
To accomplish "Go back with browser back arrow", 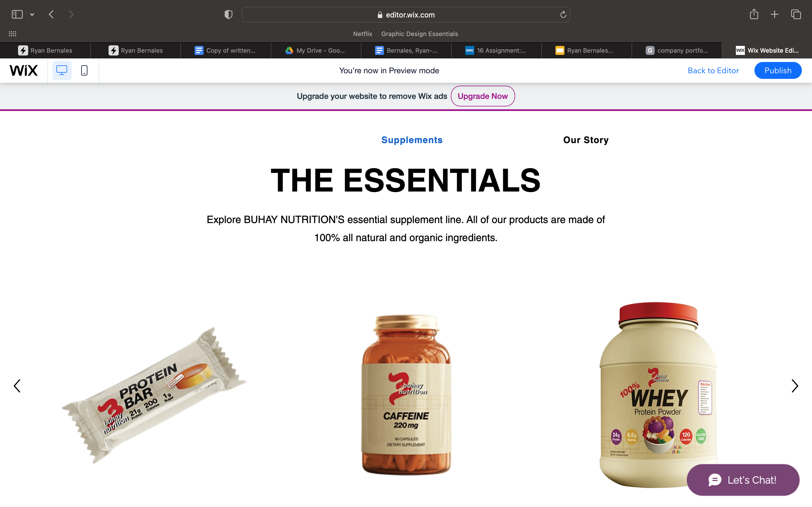I will coord(51,14).
